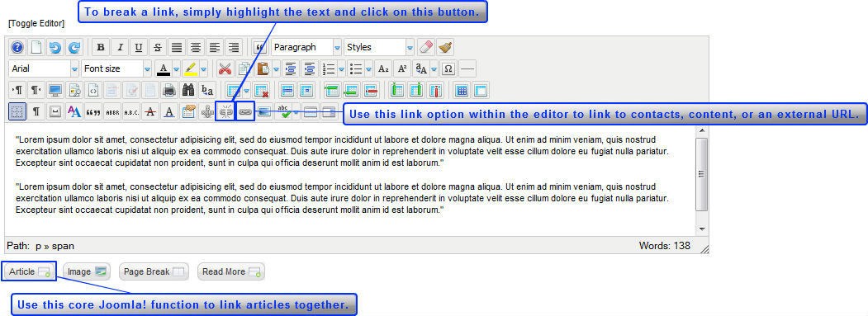Click the Page Break button
The width and height of the screenshot is (868, 316).
click(154, 271)
